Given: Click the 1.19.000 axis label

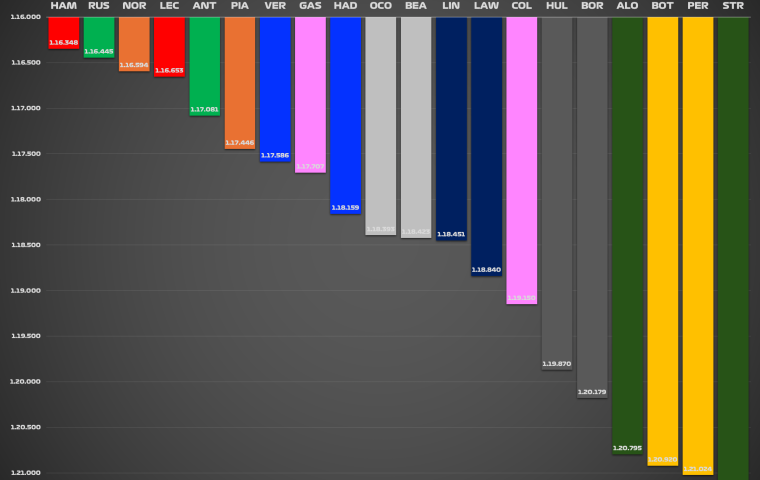Looking at the screenshot, I should [x=26, y=291].
